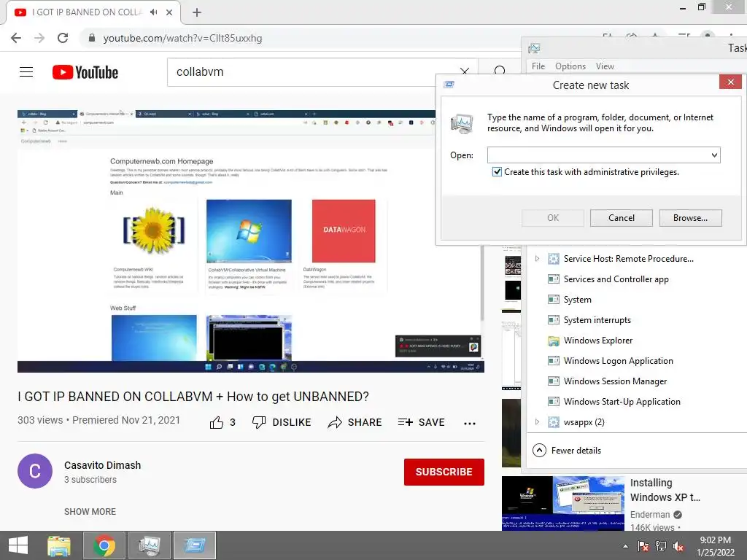Image resolution: width=747 pixels, height=560 pixels.
Task: Open Enderman channel link in recommendations
Action: pyautogui.click(x=650, y=514)
